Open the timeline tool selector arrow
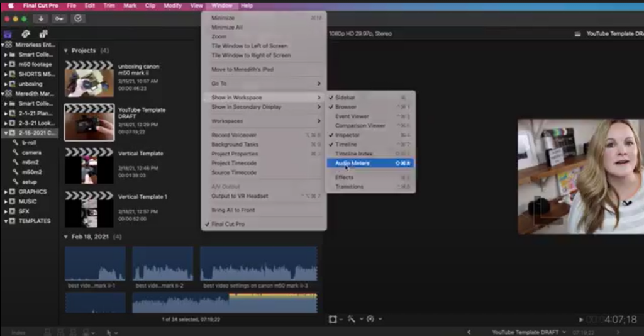 [x=111, y=333]
